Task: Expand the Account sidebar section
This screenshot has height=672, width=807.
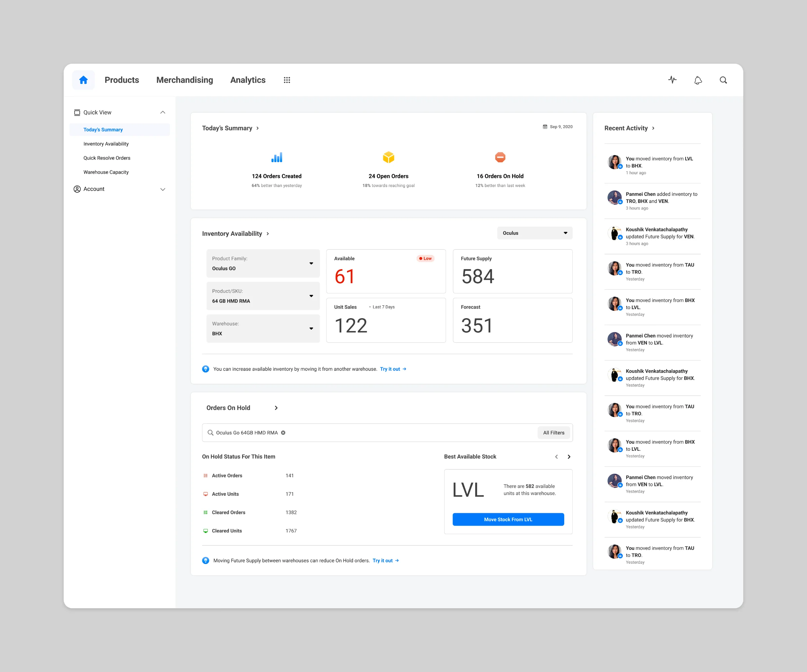Action: tap(162, 189)
